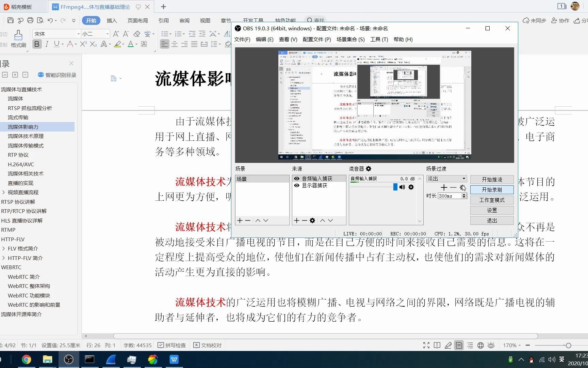The image size is (588, 368).
Task: Apply the yellow text highlight color
Action: pyautogui.click(x=117, y=44)
